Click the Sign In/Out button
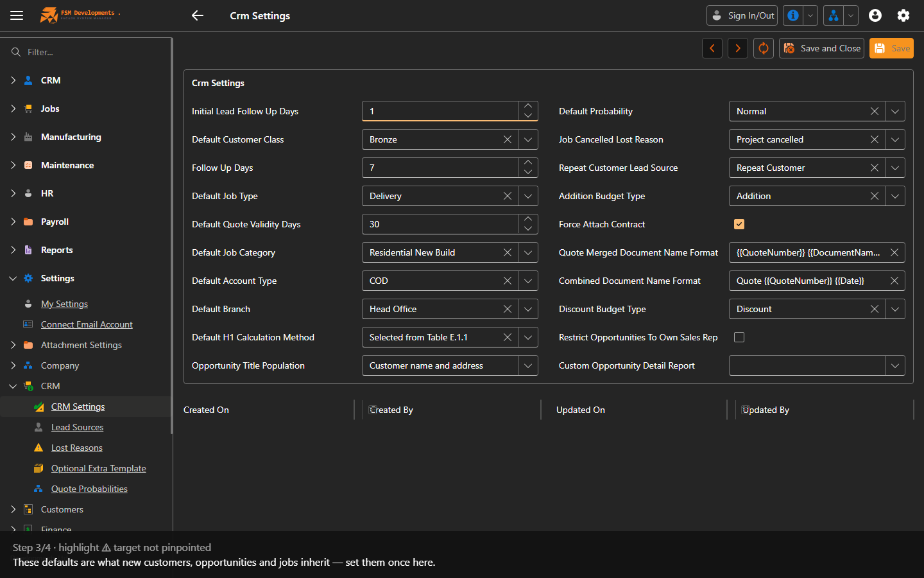924x578 pixels. tap(742, 15)
